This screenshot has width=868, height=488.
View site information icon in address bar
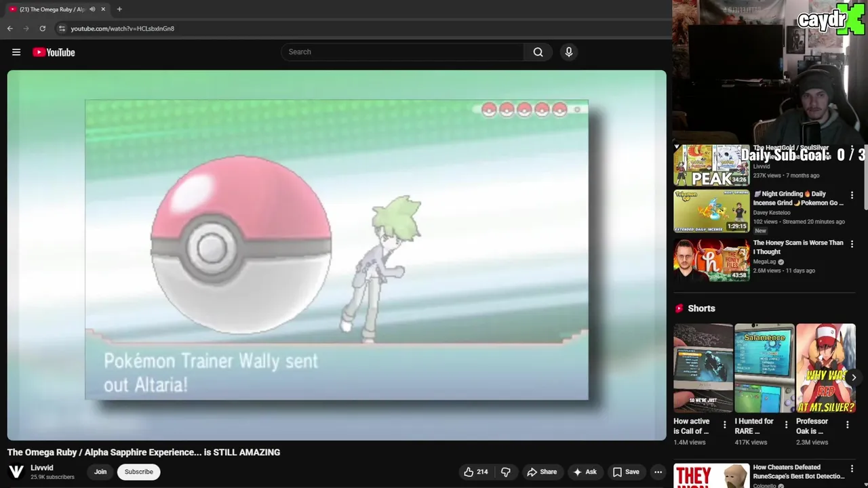pyautogui.click(x=62, y=28)
